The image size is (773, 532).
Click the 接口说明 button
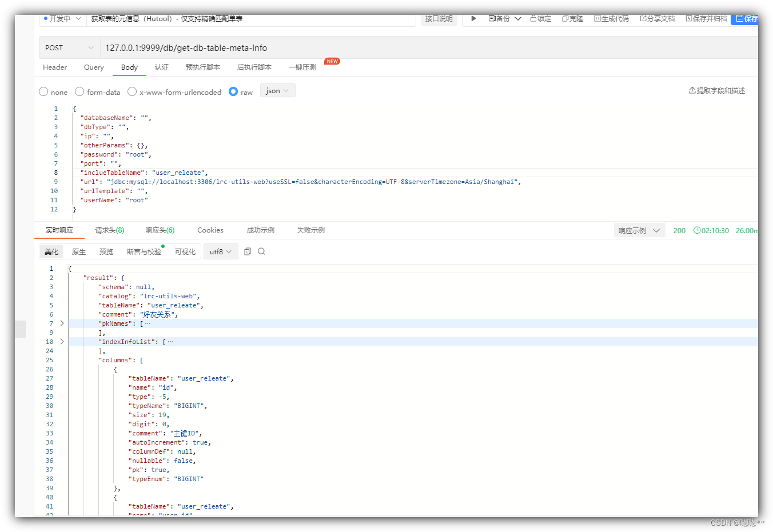[x=439, y=19]
